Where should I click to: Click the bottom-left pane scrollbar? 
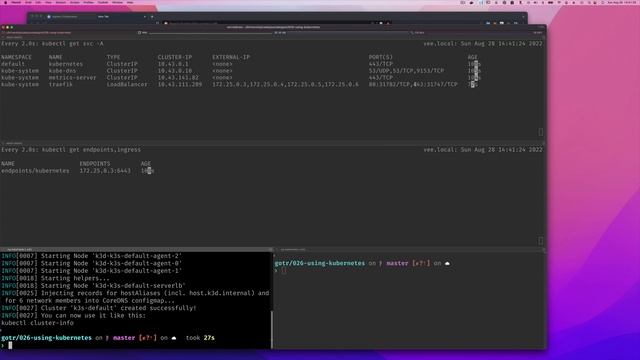[271, 330]
